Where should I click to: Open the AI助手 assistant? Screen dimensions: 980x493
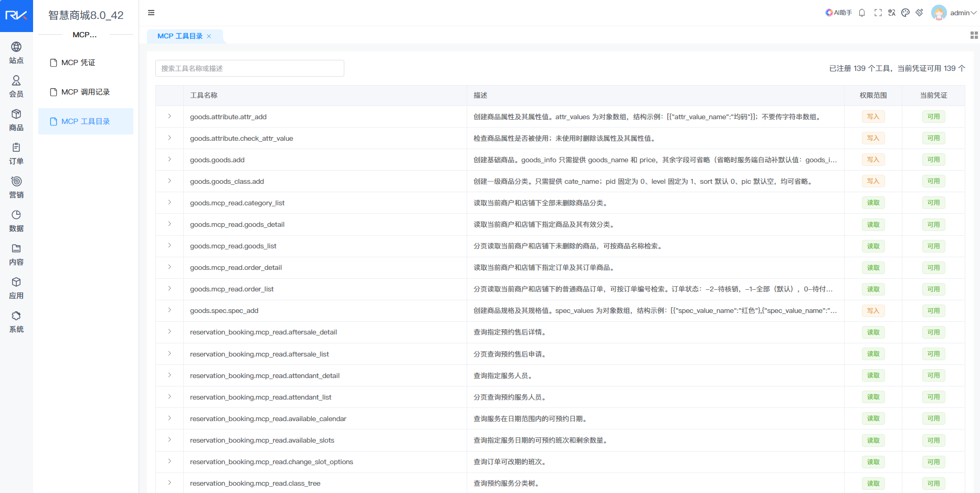[x=838, y=13]
